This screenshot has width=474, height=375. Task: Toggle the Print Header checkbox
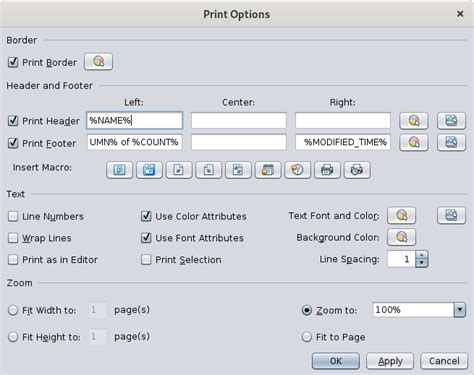coord(13,121)
